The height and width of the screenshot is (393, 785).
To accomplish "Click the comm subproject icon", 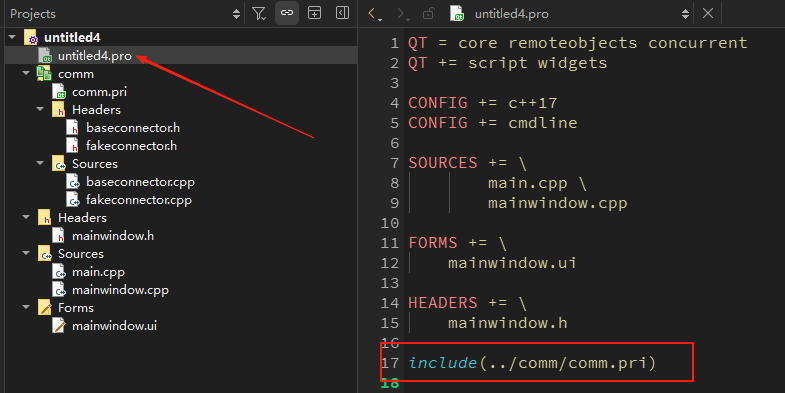I will pos(45,74).
